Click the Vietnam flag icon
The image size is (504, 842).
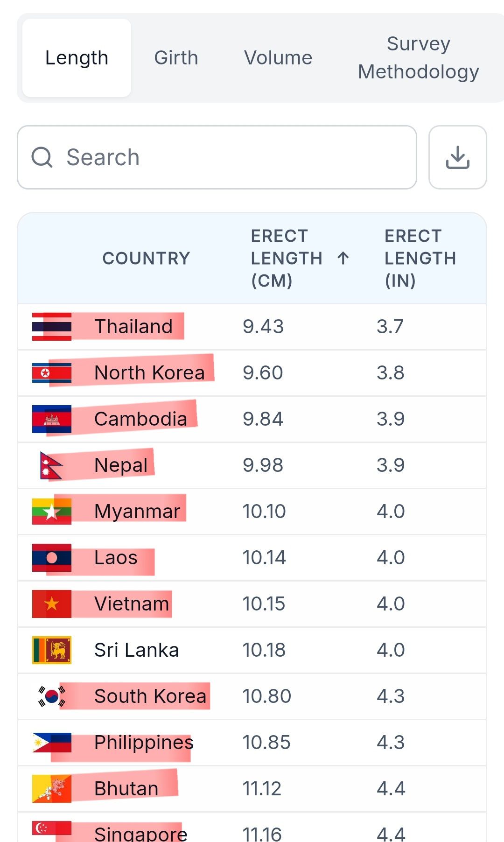click(x=51, y=603)
